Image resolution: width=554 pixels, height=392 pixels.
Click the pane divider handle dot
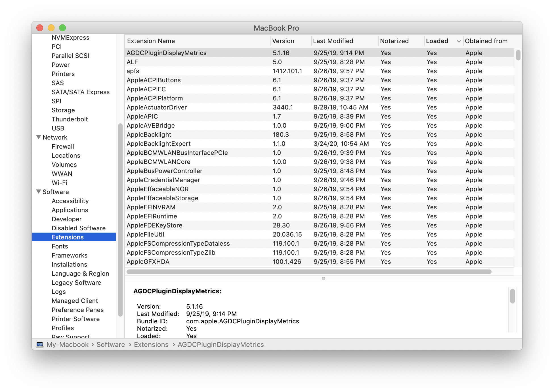click(323, 279)
